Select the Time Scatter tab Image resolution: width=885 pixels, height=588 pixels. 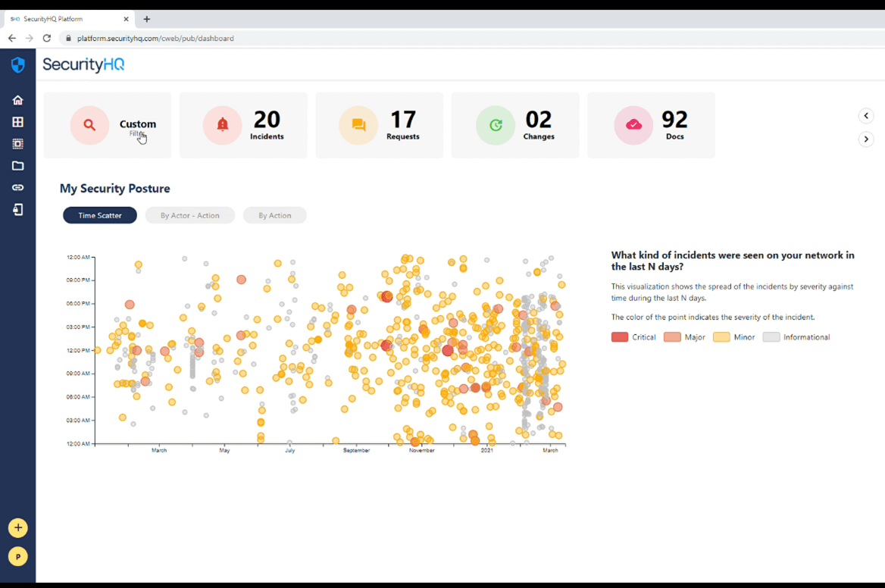[x=100, y=216]
